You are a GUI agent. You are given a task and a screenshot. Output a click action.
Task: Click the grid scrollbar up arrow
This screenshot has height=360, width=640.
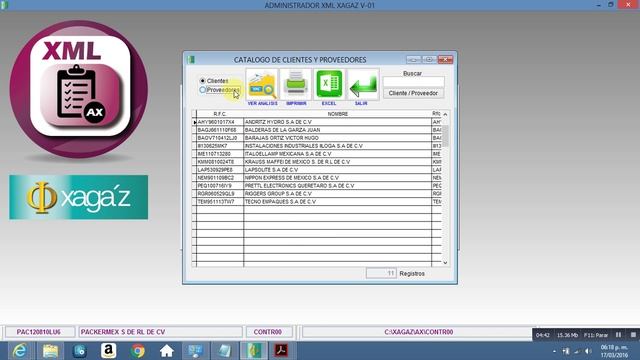(x=445, y=114)
